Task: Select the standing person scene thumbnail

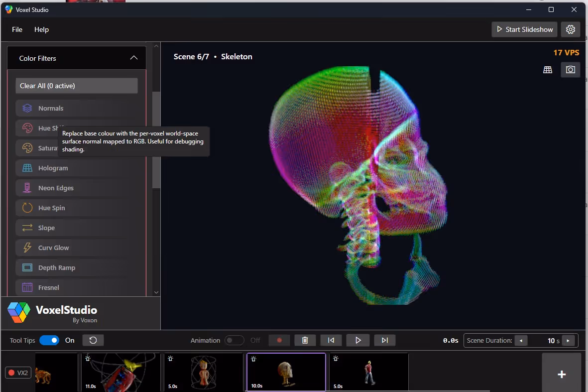Action: pyautogui.click(x=368, y=372)
